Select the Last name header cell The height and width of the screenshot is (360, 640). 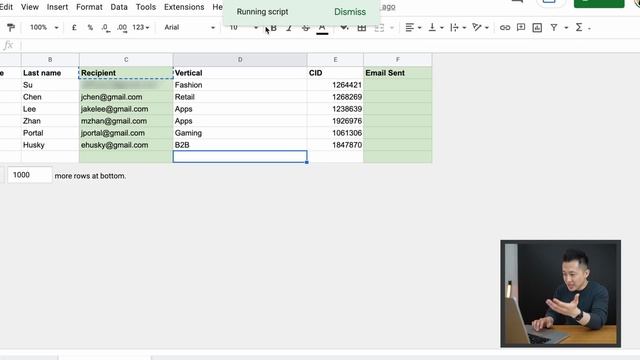50,73
